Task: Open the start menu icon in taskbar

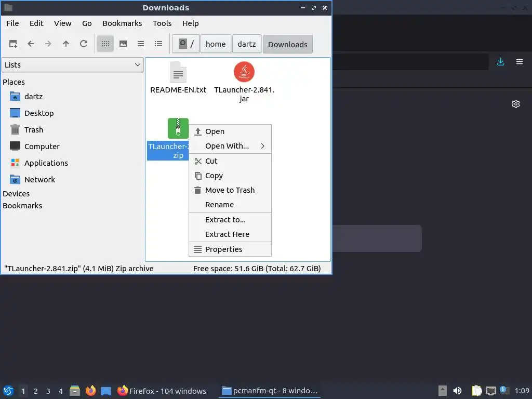Action: coord(8,391)
